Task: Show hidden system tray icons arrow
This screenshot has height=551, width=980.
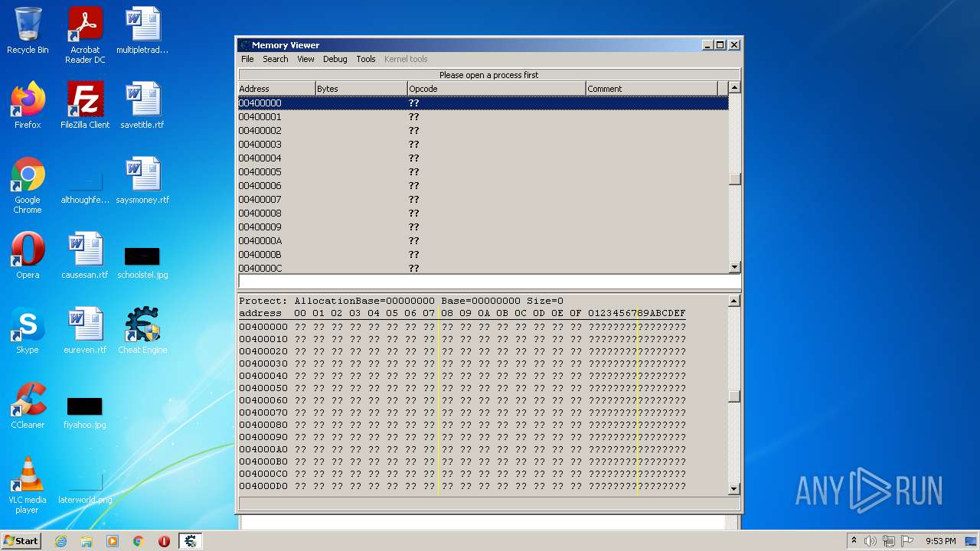Action: point(854,541)
